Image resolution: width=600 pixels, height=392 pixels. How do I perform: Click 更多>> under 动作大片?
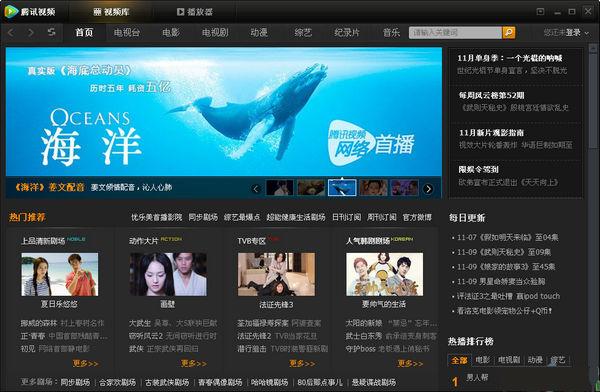(x=194, y=363)
